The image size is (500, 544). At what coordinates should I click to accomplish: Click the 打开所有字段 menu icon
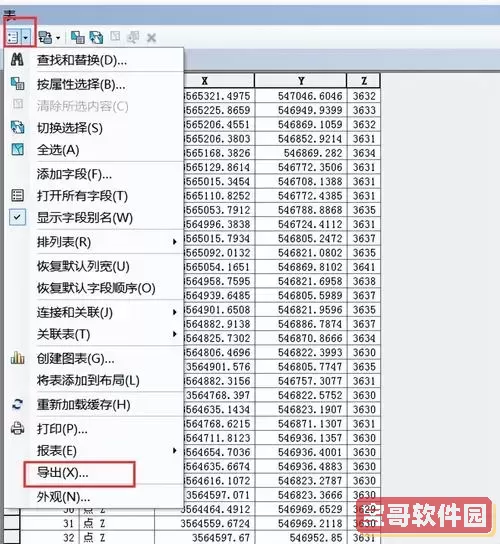(x=17, y=195)
